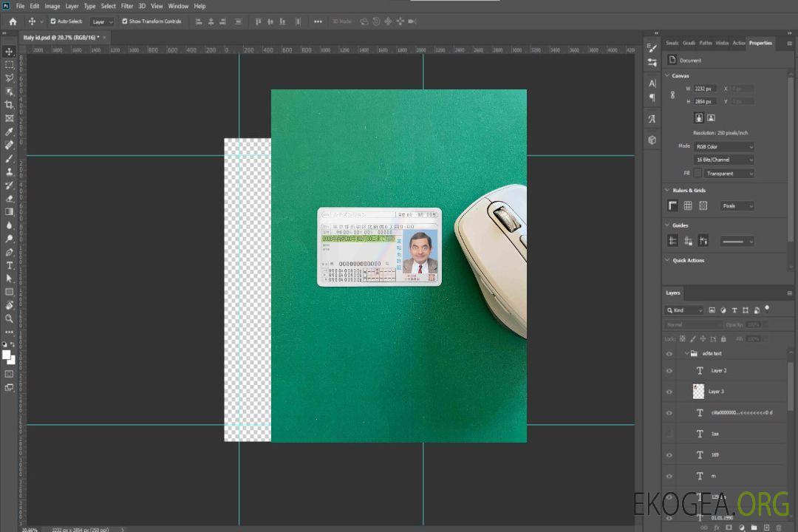798x532 pixels.
Task: Select the Pen tool
Action: pos(9,252)
